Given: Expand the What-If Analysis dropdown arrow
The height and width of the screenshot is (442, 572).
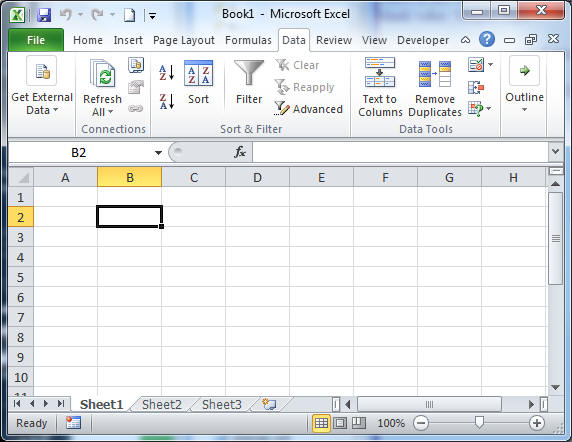Looking at the screenshot, I should click(x=489, y=108).
